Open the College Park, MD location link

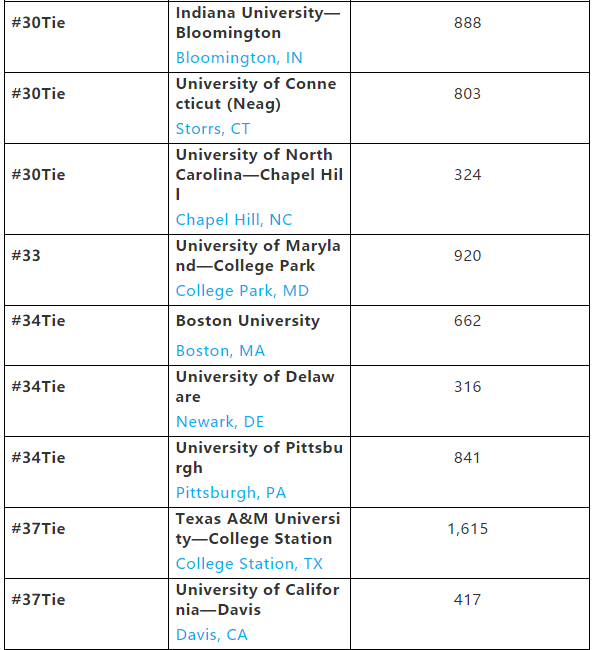[x=242, y=291]
